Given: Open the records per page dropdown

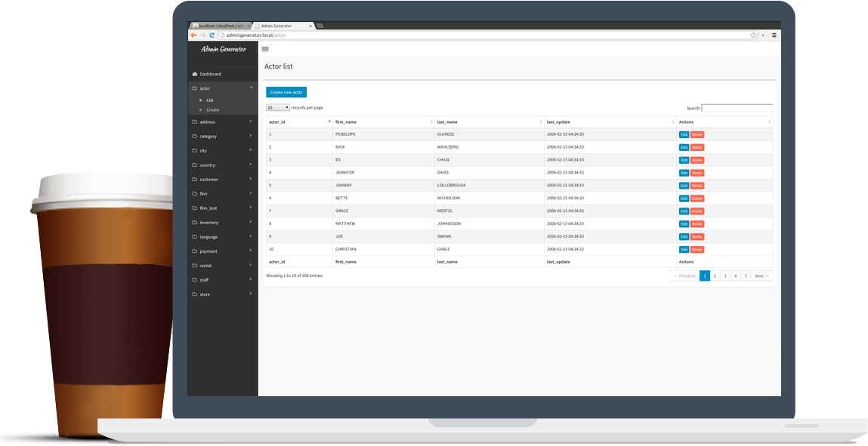Looking at the screenshot, I should point(277,107).
